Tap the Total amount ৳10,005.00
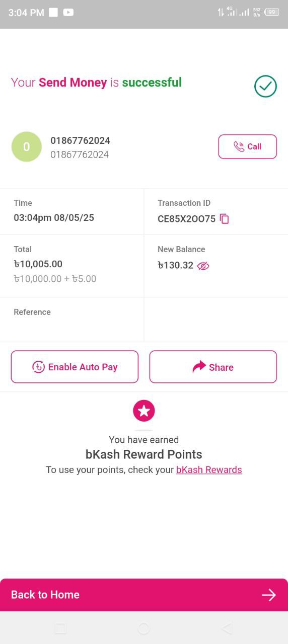288x644 pixels. [38, 264]
